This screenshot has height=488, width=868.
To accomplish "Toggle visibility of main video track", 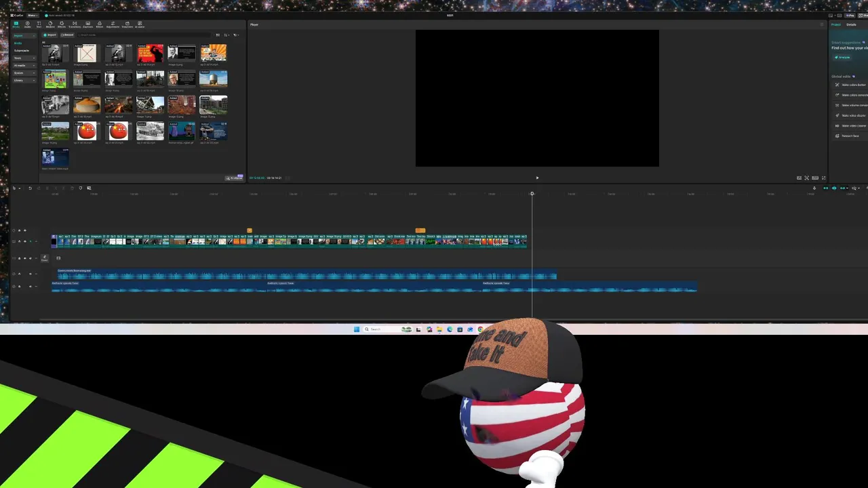I will [x=25, y=241].
